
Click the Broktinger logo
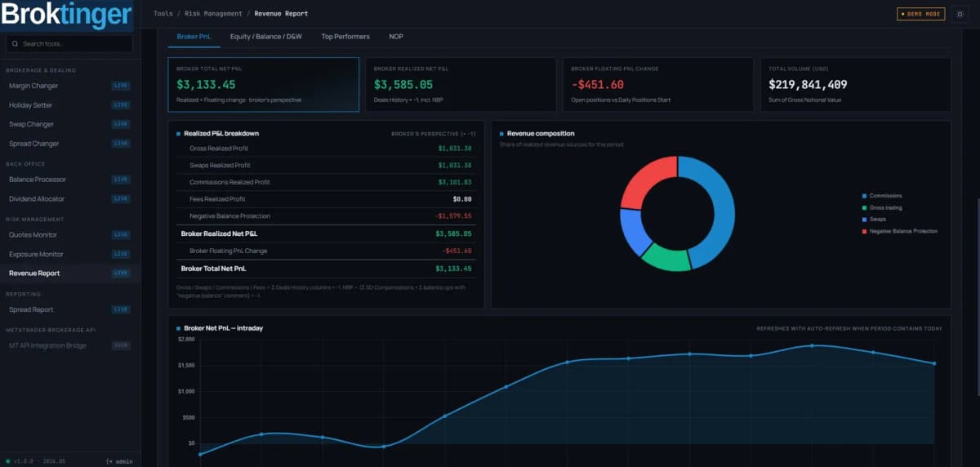(x=66, y=15)
